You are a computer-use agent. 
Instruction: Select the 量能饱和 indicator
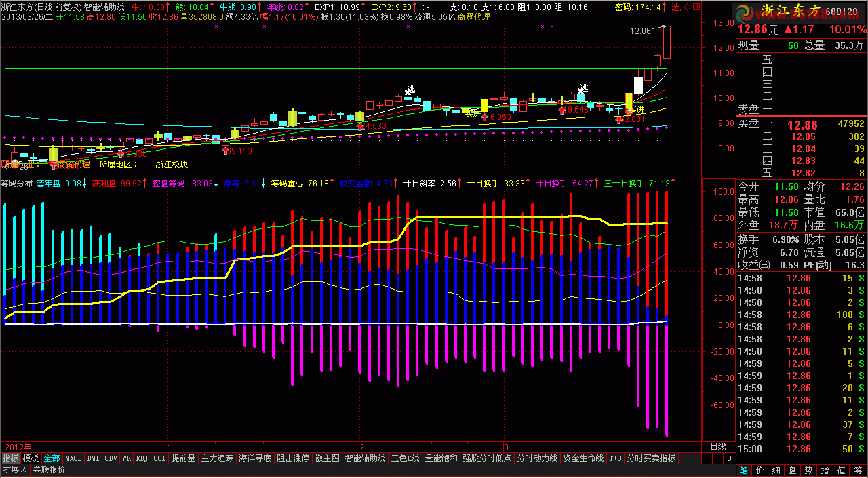coord(441,458)
